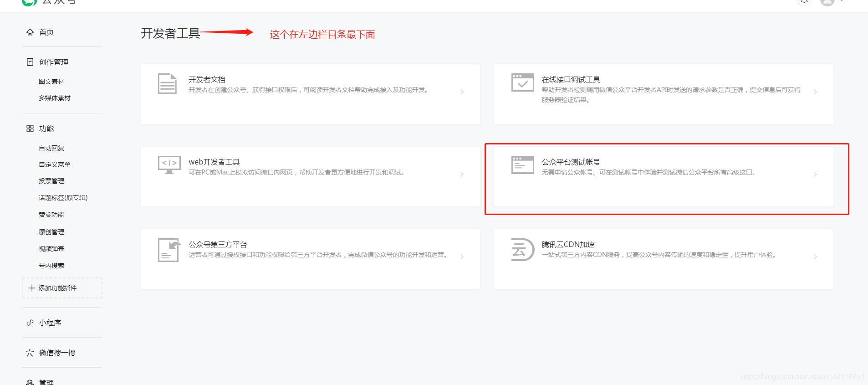Open the 功能 menu section
The image size is (868, 385).
(x=46, y=128)
